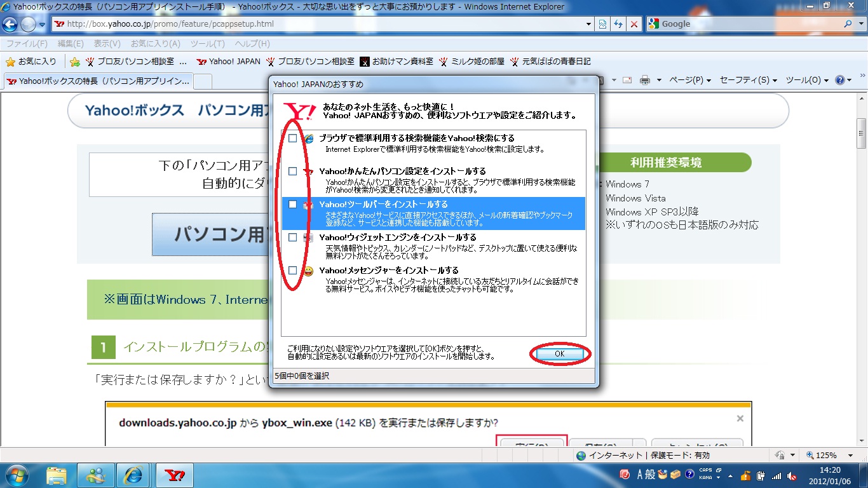Click the red X stop-loading icon
The image size is (868, 488).
point(634,24)
